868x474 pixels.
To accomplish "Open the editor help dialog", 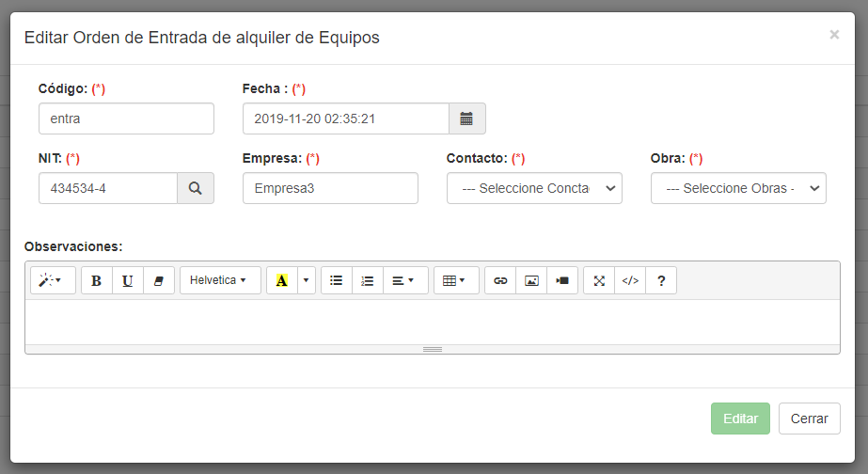I will tap(661, 280).
